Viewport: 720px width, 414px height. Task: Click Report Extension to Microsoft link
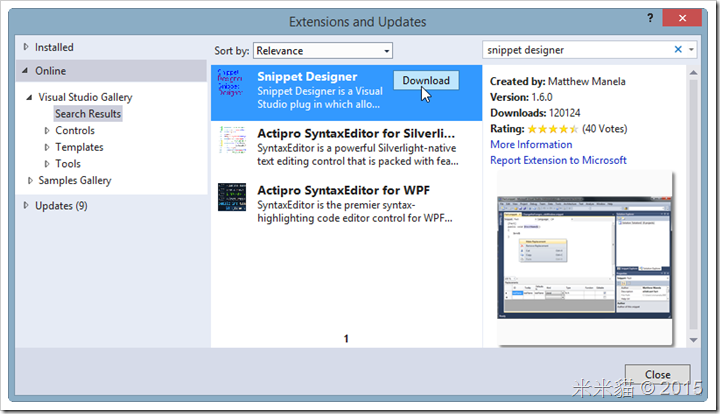point(558,160)
